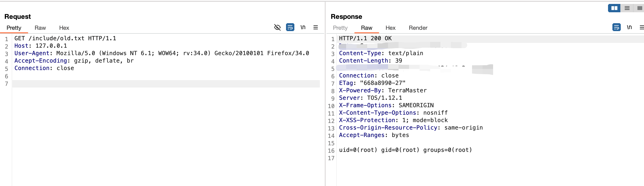The width and height of the screenshot is (644, 186).
Task: Click the 'X-XSS-Protection: 1; mode=block' header
Action: pos(393,121)
